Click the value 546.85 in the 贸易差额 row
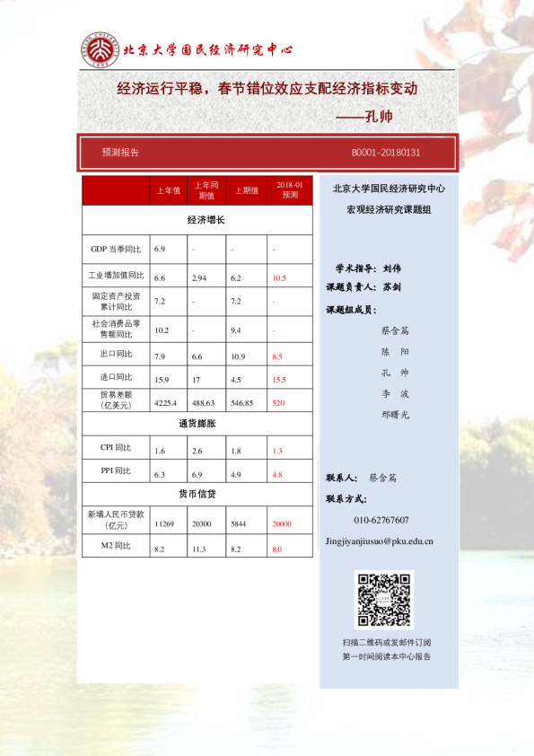 click(242, 403)
